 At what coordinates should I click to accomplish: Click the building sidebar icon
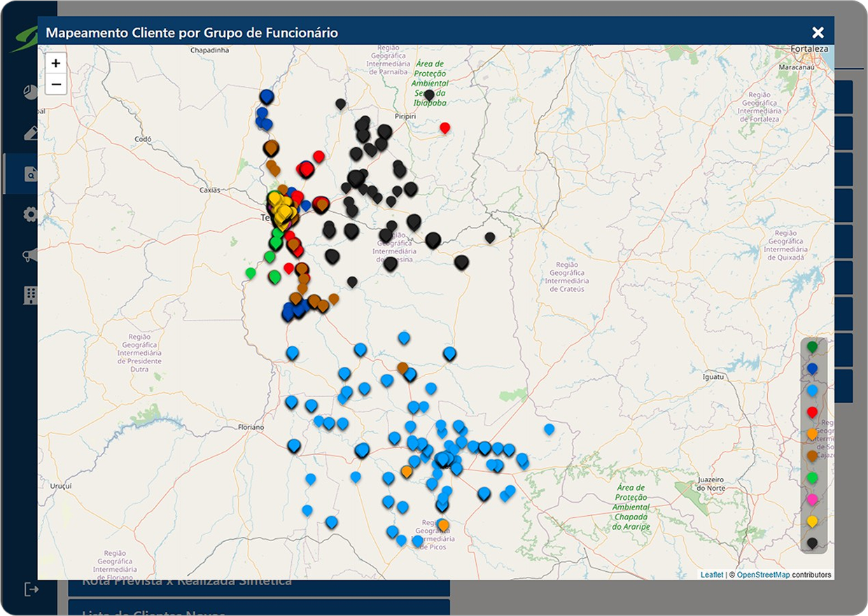coord(30,295)
